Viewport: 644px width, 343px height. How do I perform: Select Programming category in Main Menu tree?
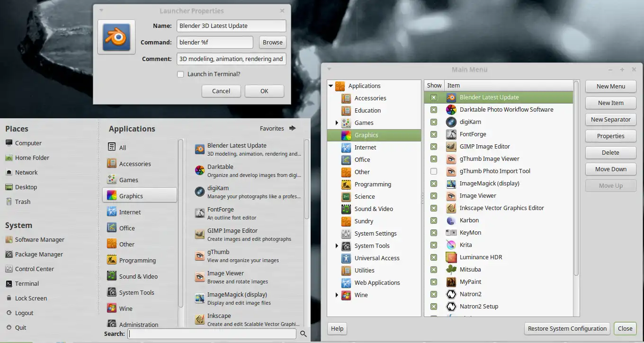(x=374, y=185)
